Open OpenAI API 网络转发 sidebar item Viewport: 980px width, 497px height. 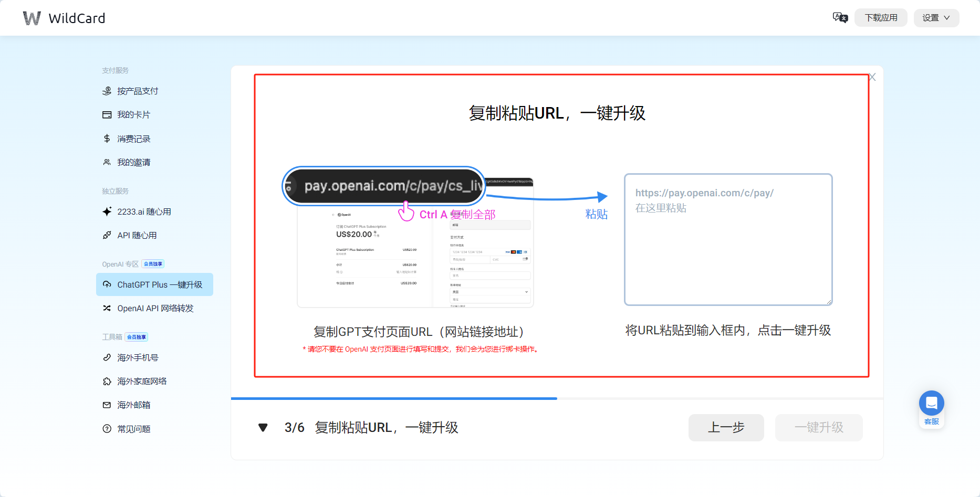154,308
